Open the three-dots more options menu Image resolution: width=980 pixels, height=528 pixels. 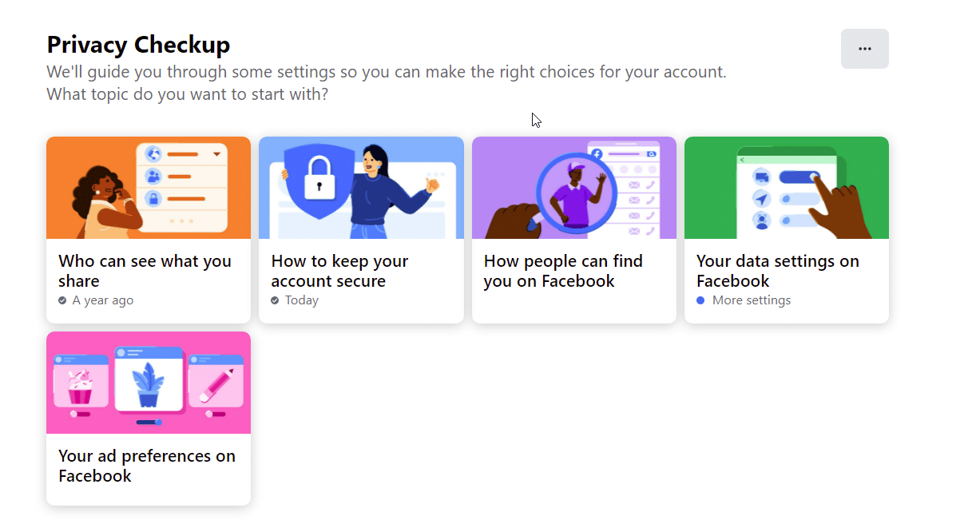pos(864,49)
